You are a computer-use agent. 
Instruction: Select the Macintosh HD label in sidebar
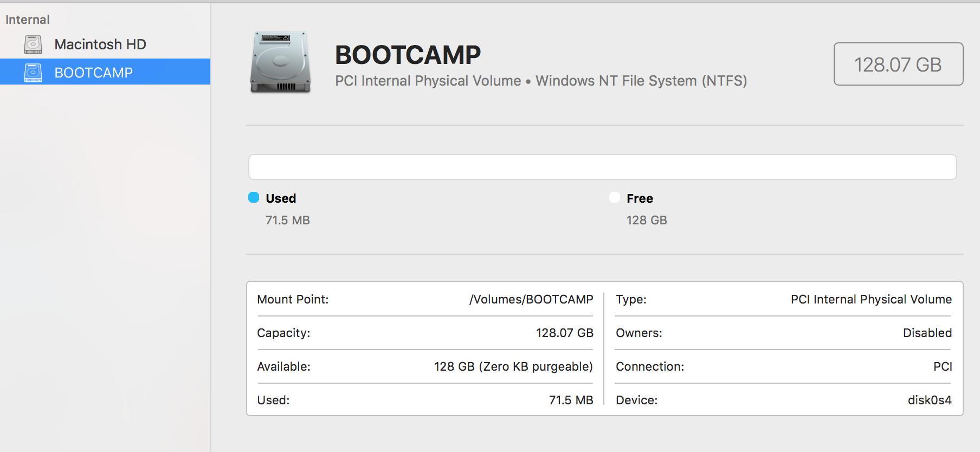click(x=100, y=44)
